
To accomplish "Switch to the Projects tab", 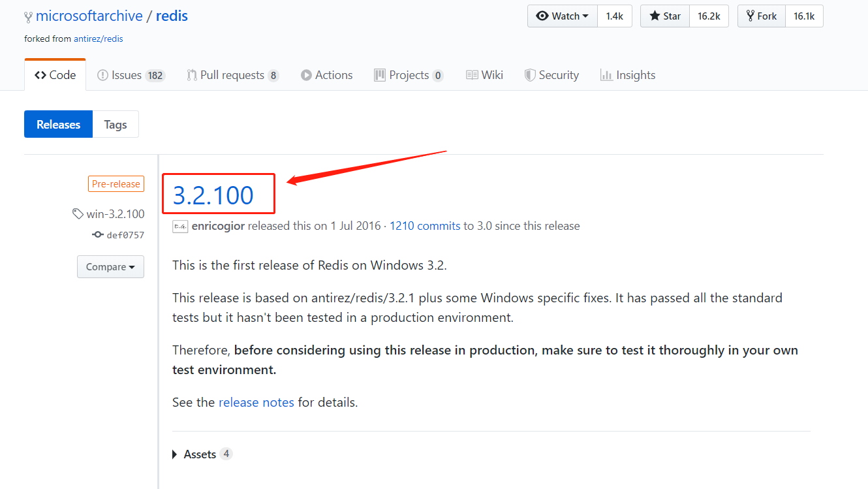I will tap(408, 75).
